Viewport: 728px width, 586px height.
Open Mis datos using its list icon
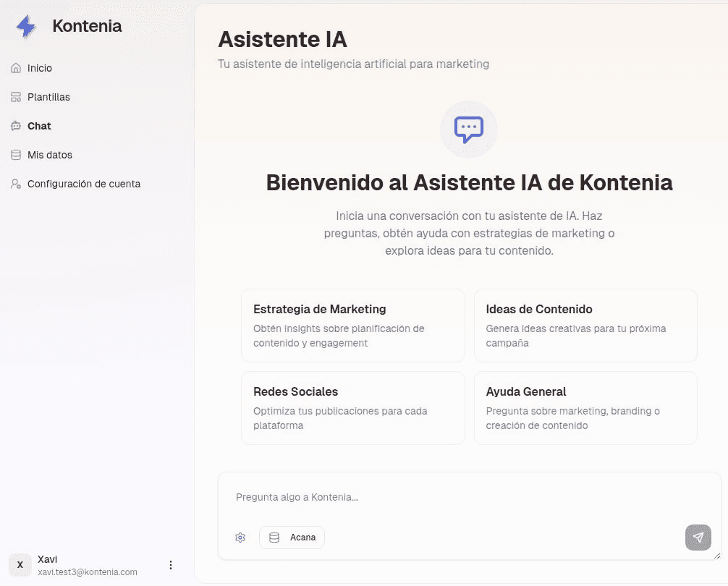coord(15,155)
